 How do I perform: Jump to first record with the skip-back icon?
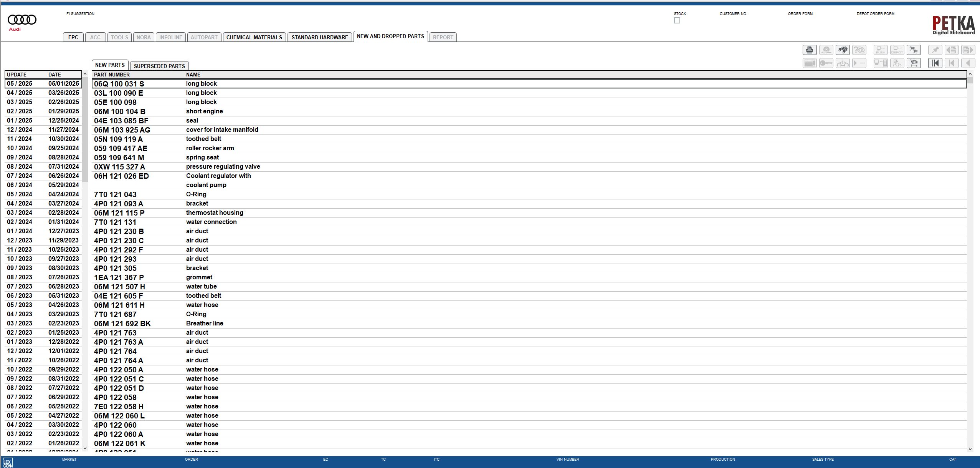pos(935,63)
